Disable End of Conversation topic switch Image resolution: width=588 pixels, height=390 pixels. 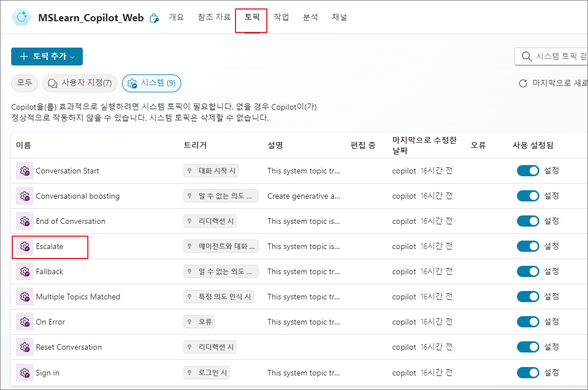point(528,221)
